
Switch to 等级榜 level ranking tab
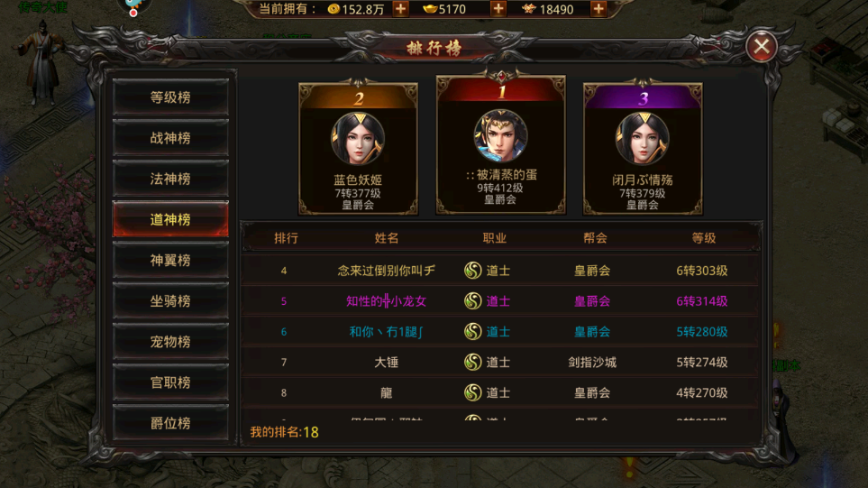pos(170,97)
